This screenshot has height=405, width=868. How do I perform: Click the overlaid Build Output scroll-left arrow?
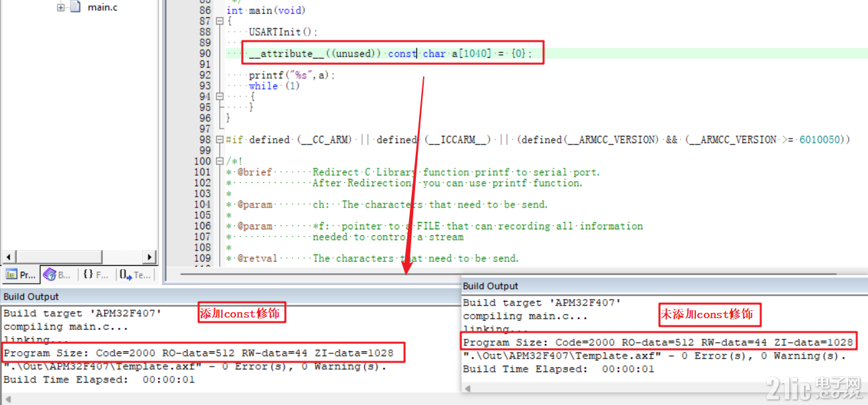(x=468, y=388)
